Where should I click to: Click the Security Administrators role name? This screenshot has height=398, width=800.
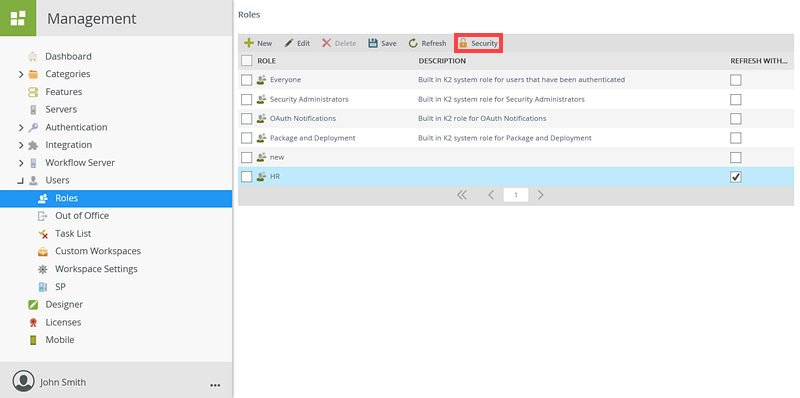coord(309,99)
